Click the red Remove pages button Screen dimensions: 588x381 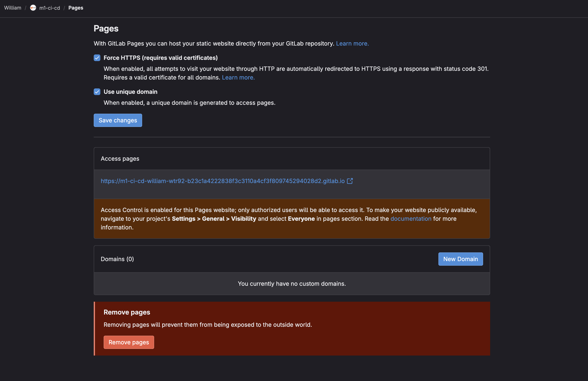129,342
